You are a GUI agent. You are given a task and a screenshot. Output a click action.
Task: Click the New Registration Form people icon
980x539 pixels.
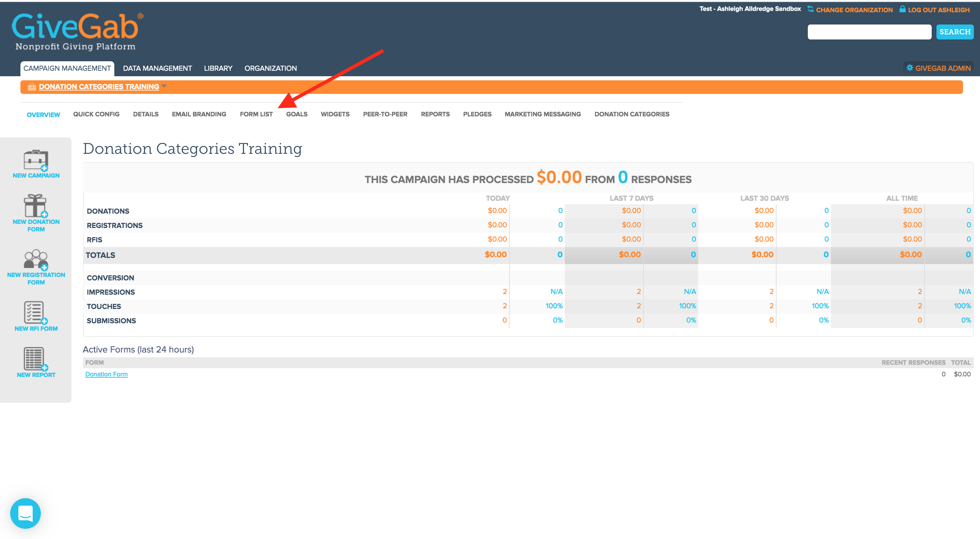[x=36, y=260]
